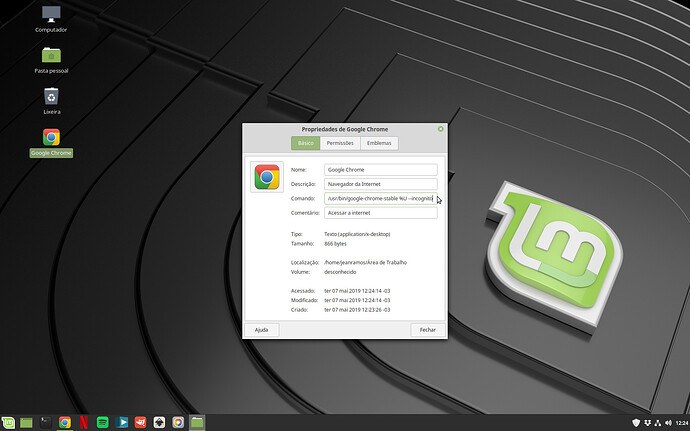Launch the Terminal from the panel
This screenshot has height=431, width=690.
[x=45, y=423]
